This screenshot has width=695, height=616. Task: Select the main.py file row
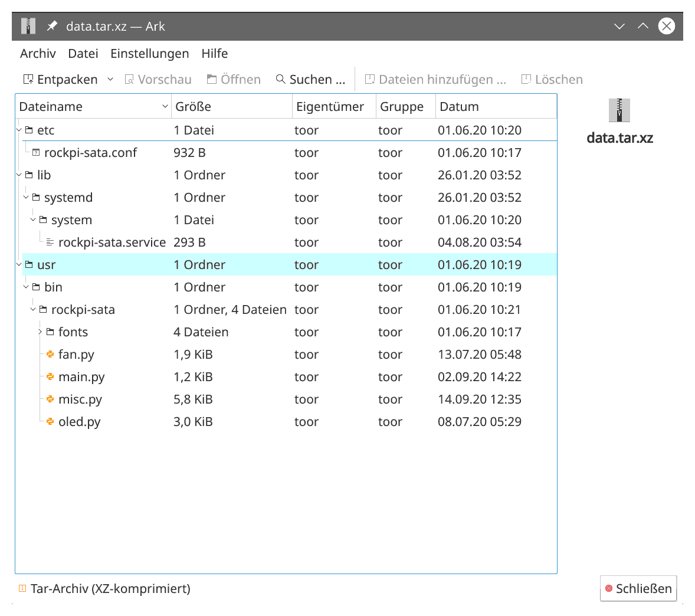(x=81, y=377)
